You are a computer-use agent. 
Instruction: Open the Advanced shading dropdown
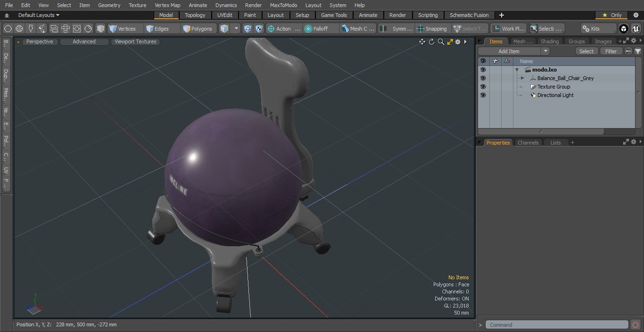84,42
